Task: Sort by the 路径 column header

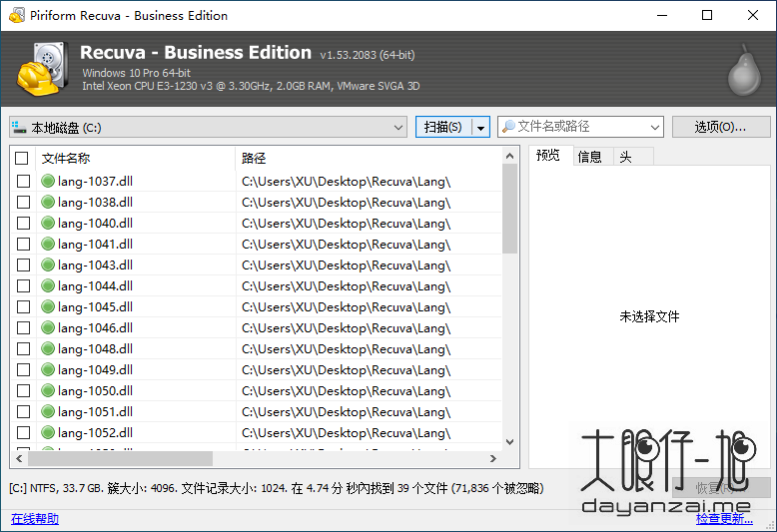Action: (369, 158)
